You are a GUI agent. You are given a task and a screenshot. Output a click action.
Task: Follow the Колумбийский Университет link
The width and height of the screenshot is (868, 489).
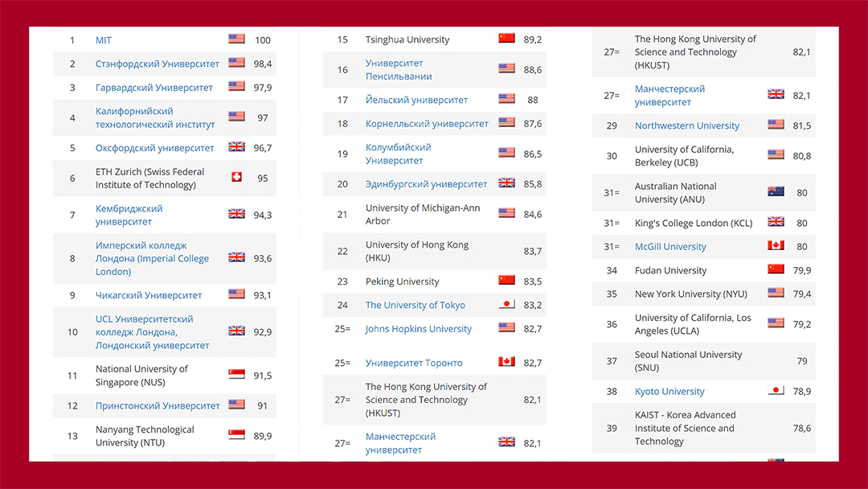coord(398,154)
